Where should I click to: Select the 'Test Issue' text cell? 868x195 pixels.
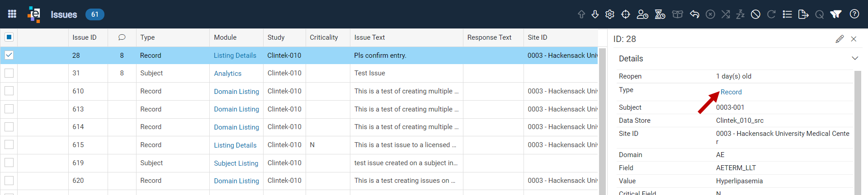[370, 73]
